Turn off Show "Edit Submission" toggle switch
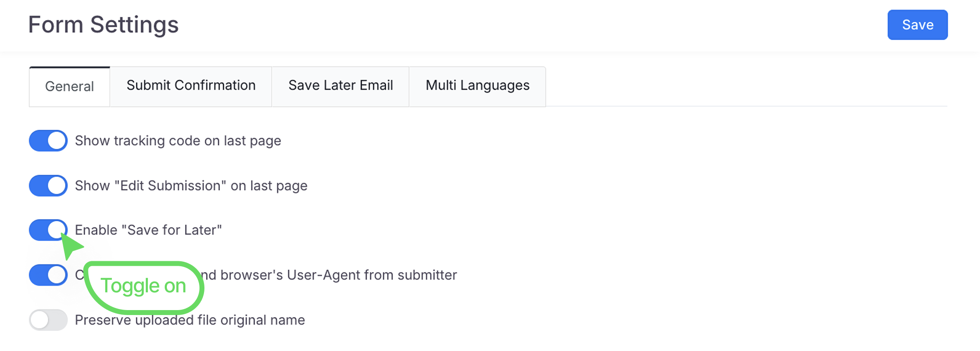This screenshot has height=351, width=980. click(x=48, y=186)
